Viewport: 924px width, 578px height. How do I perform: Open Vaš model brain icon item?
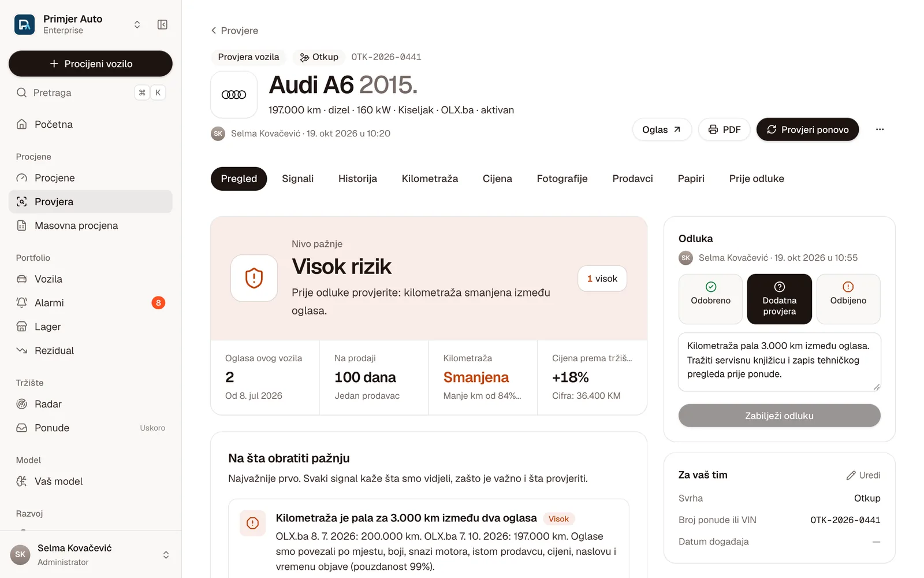[22, 481]
